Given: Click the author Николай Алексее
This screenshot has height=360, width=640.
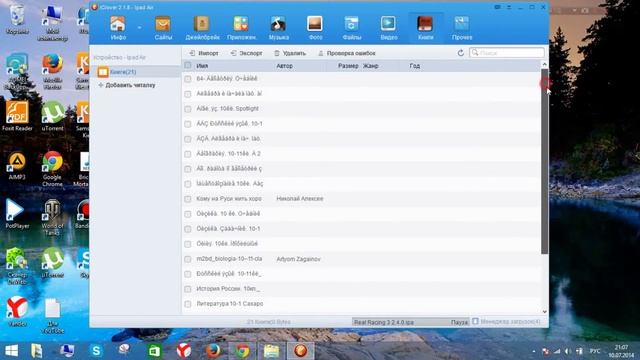Looking at the screenshot, I should coord(300,199).
